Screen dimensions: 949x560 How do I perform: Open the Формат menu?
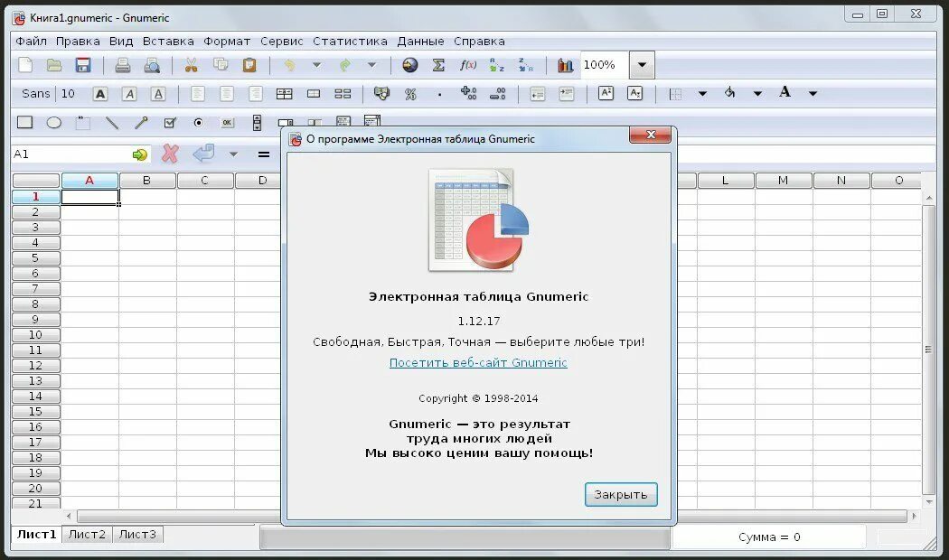(227, 42)
